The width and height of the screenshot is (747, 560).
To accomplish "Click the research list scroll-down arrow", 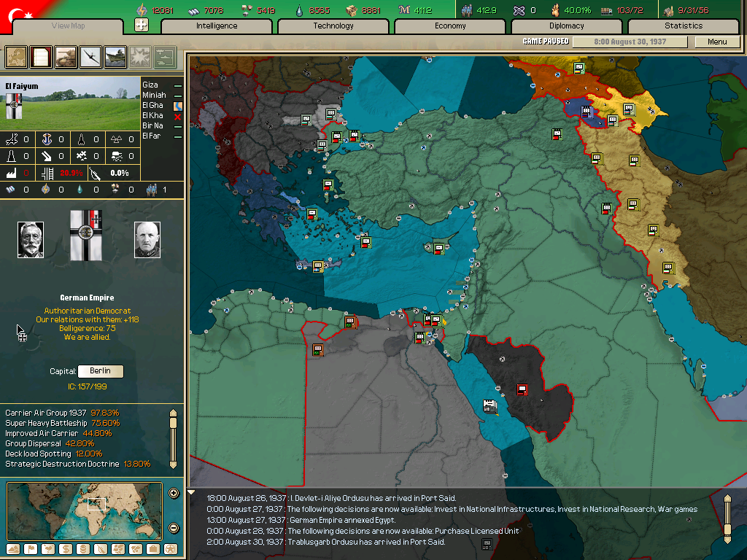I will point(173,464).
